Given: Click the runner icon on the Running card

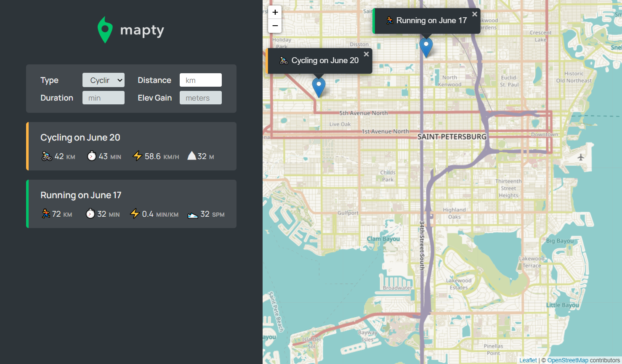Looking at the screenshot, I should coord(46,213).
